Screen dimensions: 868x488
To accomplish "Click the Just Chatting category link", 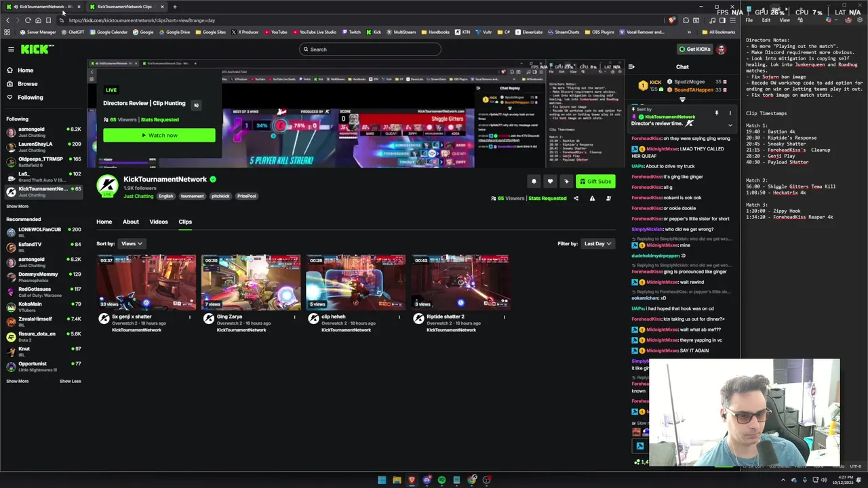I will tap(138, 196).
